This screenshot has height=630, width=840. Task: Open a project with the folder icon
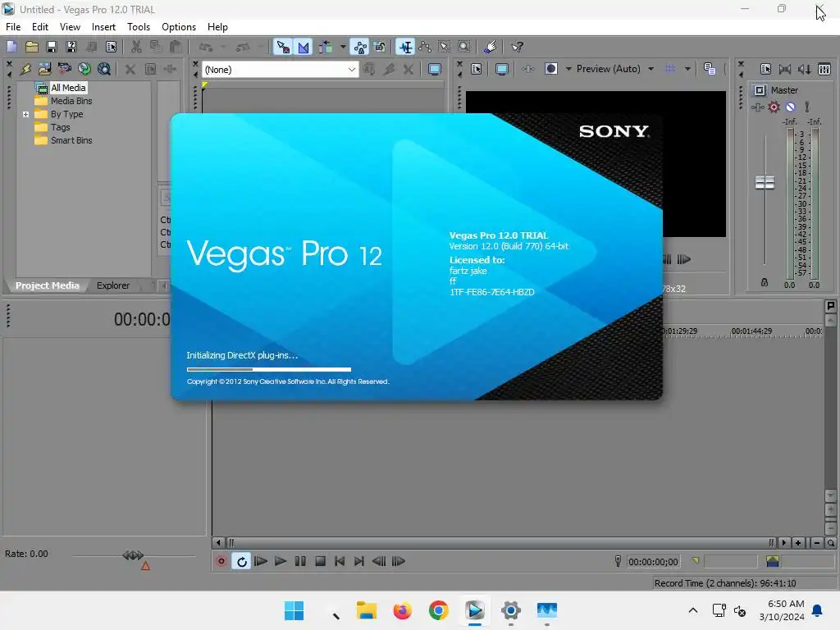32,47
